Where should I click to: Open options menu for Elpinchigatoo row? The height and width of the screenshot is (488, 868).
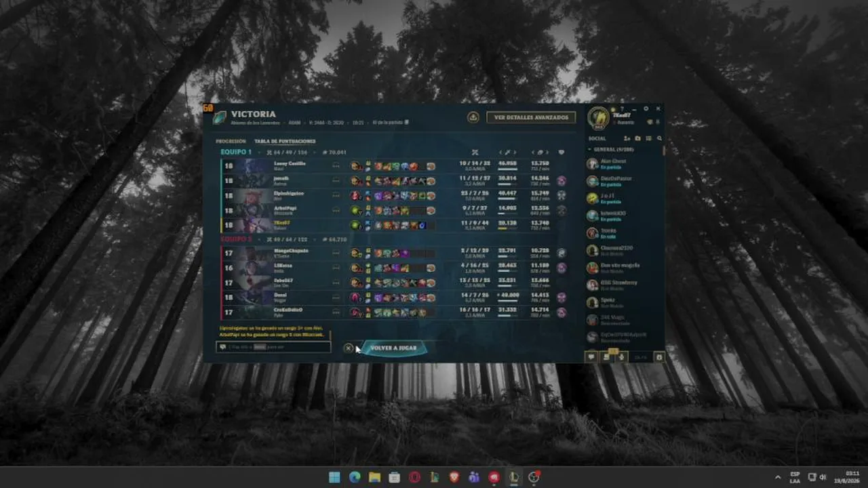click(336, 195)
